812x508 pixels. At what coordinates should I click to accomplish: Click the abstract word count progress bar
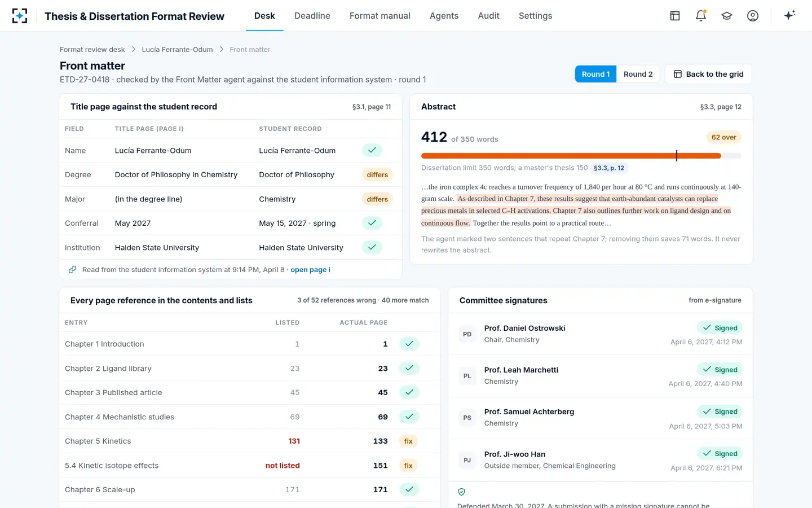point(581,156)
